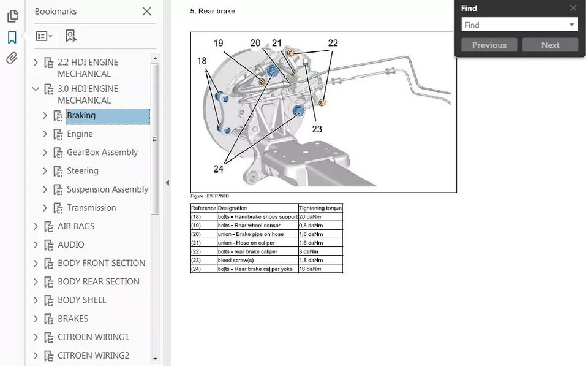Collapse the side panel using the divider arrow
The image size is (588, 366).
tap(167, 183)
